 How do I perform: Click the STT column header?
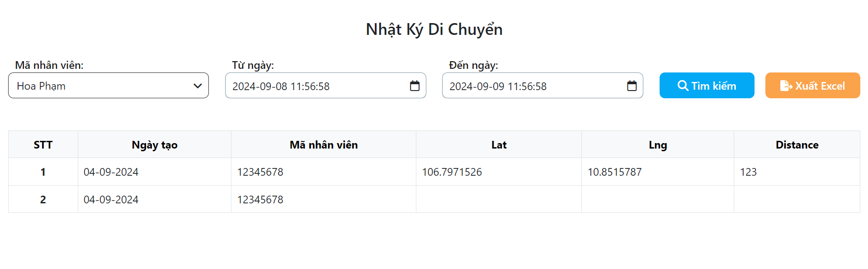(43, 144)
